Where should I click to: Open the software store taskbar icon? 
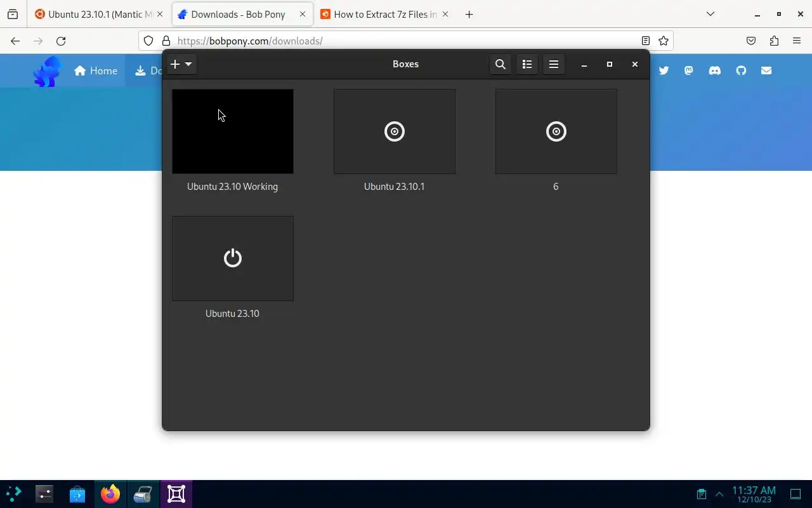(x=77, y=494)
